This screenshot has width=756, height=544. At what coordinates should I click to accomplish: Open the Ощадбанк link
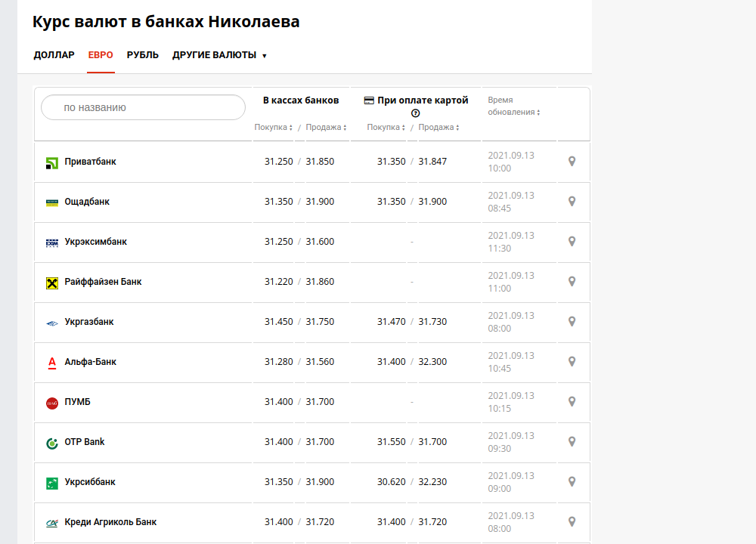coord(87,202)
